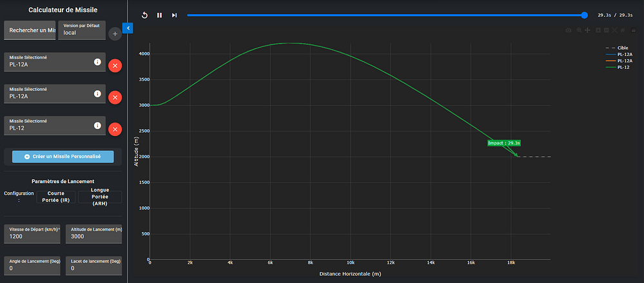Restart the simulation with the replay icon
The image size is (644, 283).
click(x=145, y=15)
